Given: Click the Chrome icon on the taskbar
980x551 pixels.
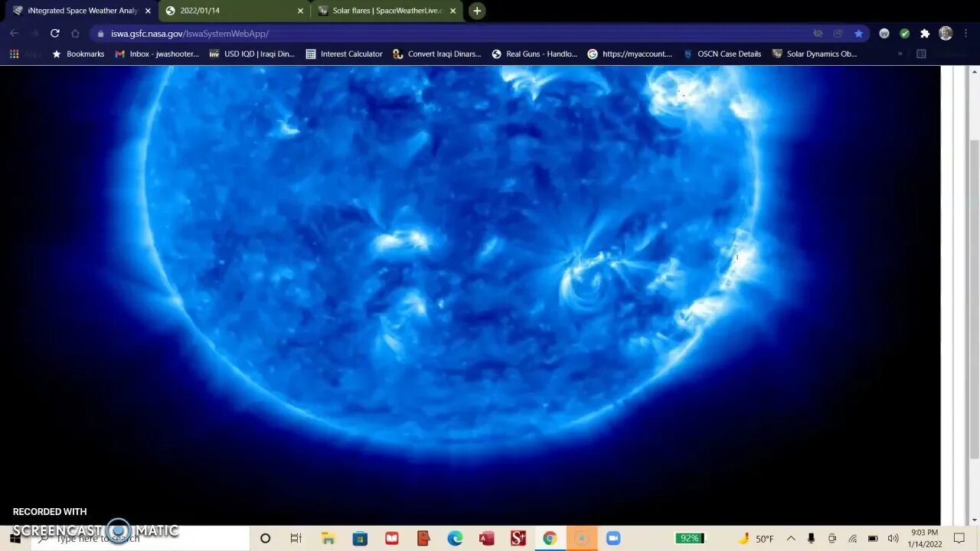Looking at the screenshot, I should pyautogui.click(x=550, y=539).
